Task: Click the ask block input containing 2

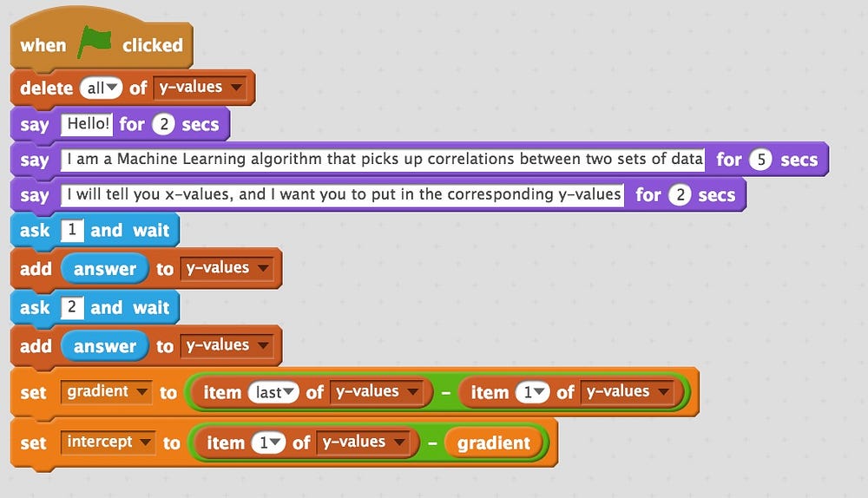Action: (73, 307)
